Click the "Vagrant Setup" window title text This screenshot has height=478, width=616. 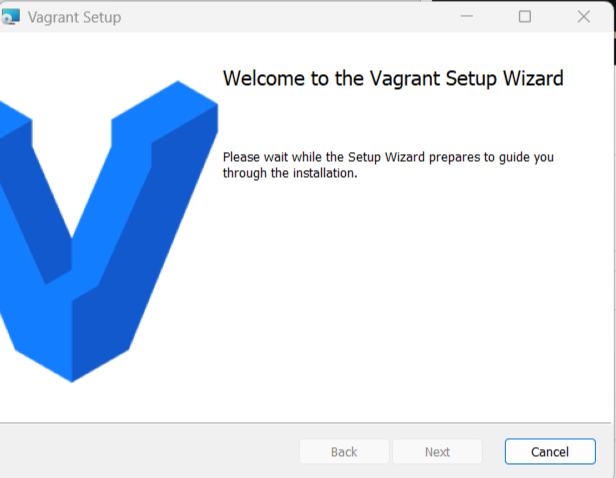[x=74, y=18]
